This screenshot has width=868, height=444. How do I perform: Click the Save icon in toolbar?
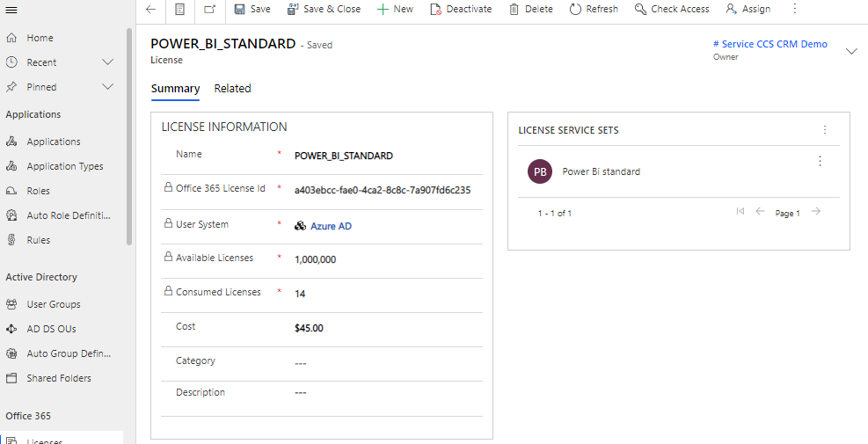pyautogui.click(x=239, y=10)
